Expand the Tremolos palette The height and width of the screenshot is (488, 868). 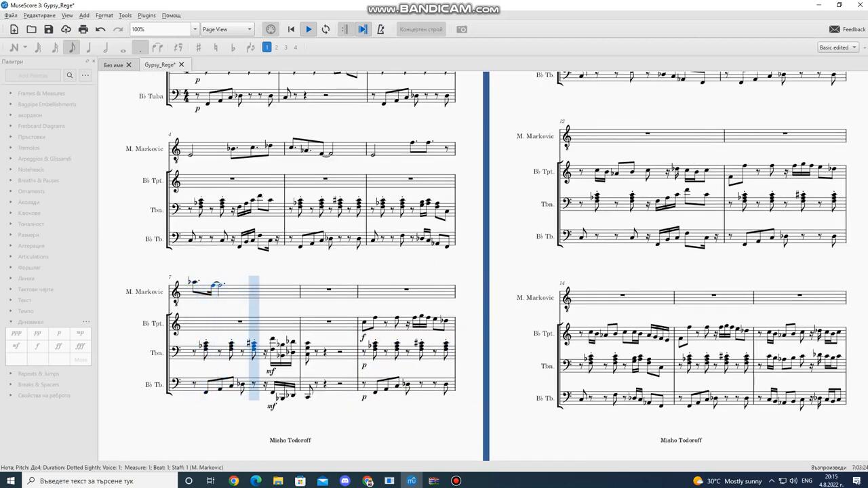[x=28, y=148]
